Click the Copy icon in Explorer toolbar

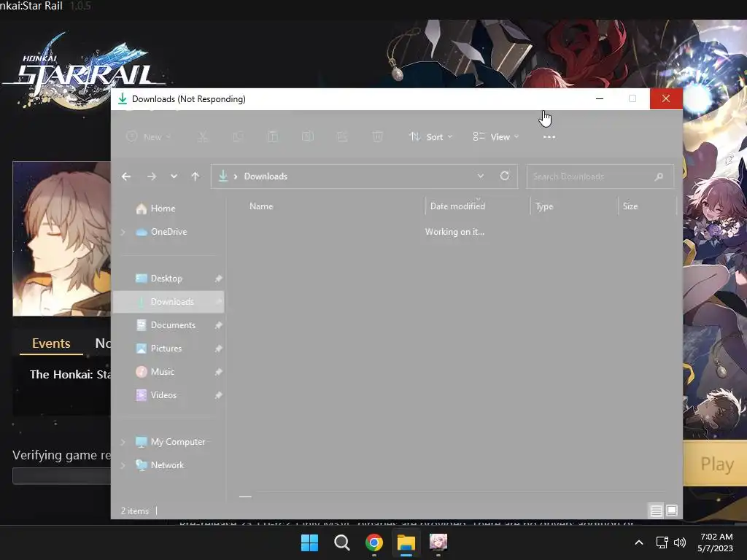(238, 137)
